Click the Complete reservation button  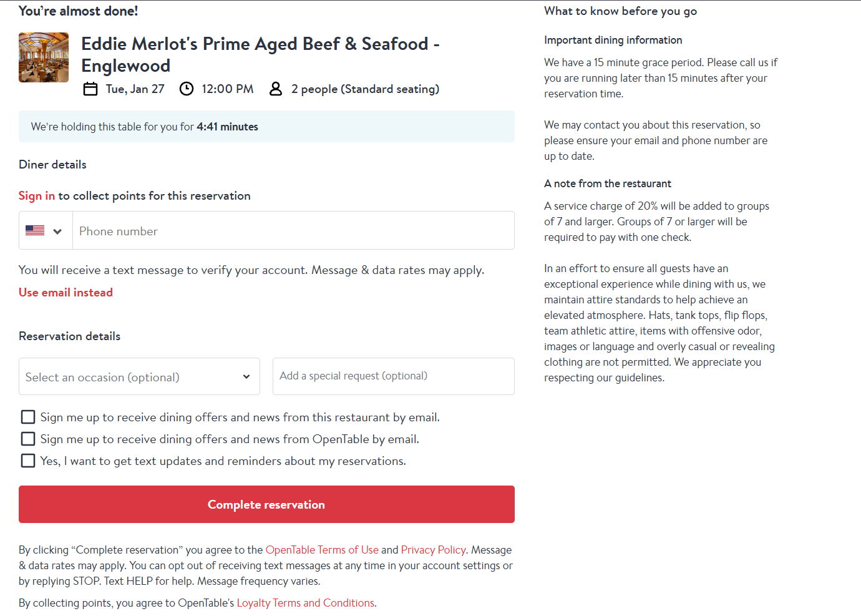pyautogui.click(x=266, y=504)
